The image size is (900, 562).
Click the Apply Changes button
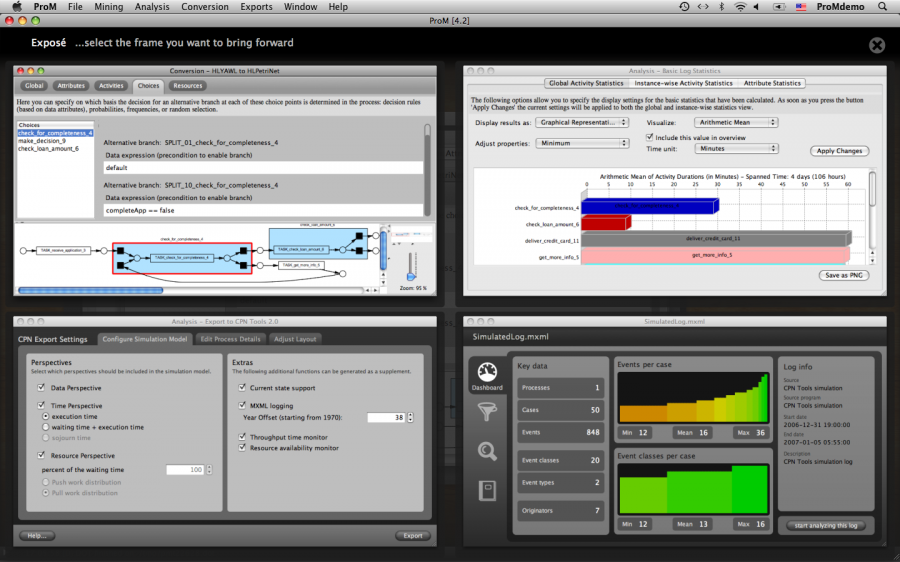839,151
